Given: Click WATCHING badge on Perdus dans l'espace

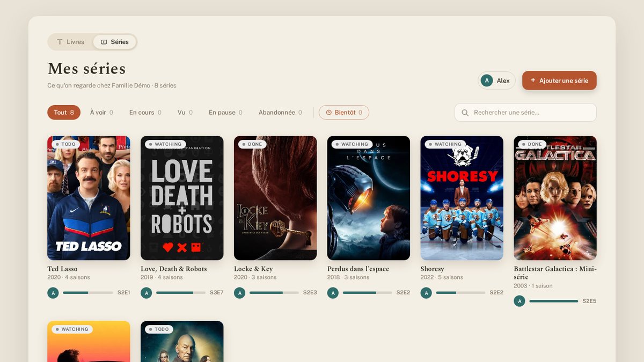Looking at the screenshot, I should 352,144.
